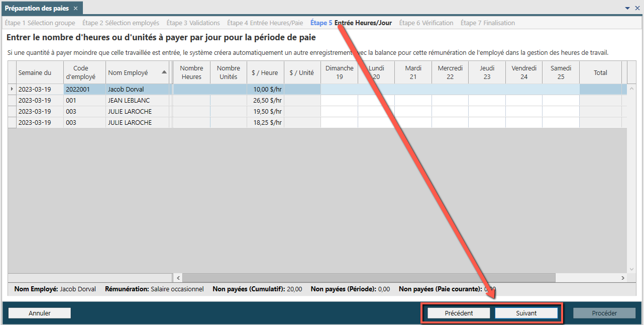This screenshot has width=644, height=325.
Task: Click the 18,25 $/hr rate cell
Action: [x=265, y=122]
